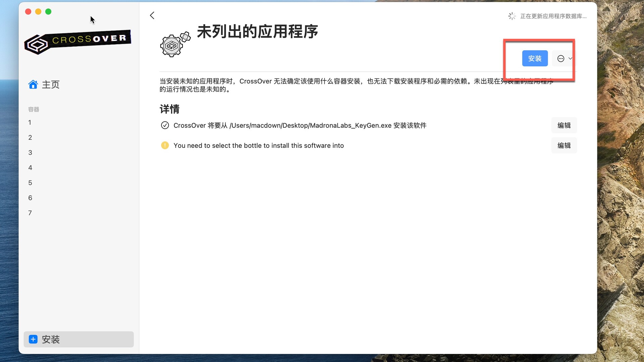Image resolution: width=644 pixels, height=362 pixels.
Task: Click the blue 安装 install button
Action: pyautogui.click(x=535, y=58)
